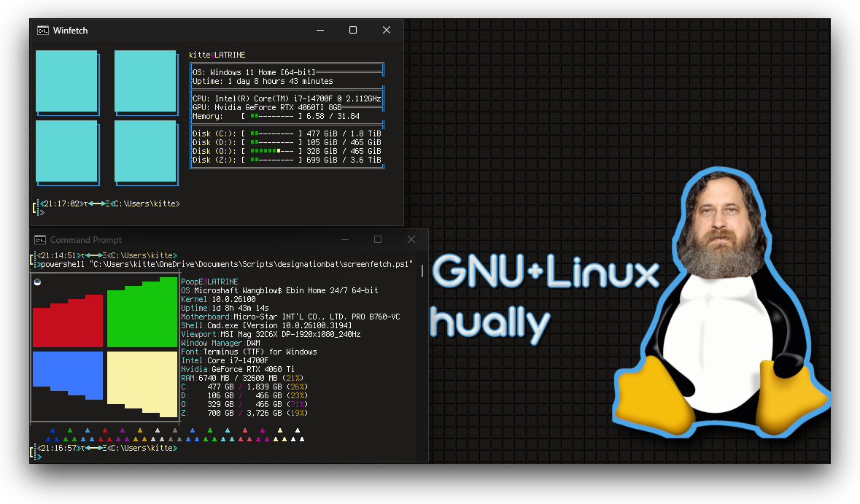This screenshot has height=504, width=860.
Task: Click the Command Prompt prompt at 21:14:51
Action: tap(107, 255)
